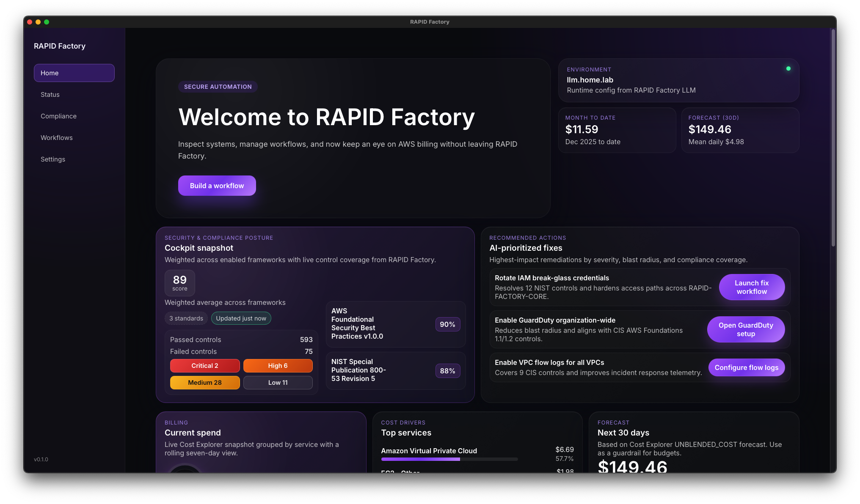Click the Updated just now refresh chip
This screenshot has height=504, width=860.
[241, 318]
